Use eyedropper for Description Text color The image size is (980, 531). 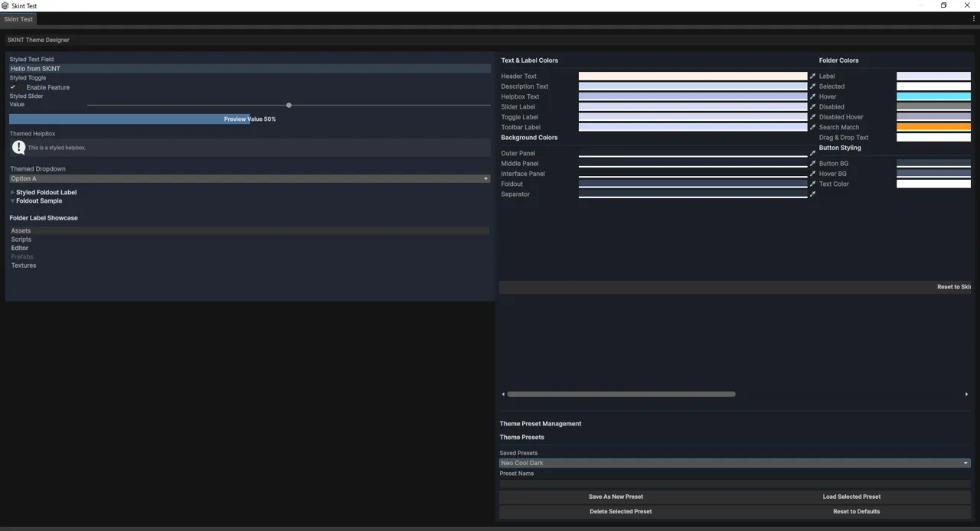pyautogui.click(x=812, y=86)
